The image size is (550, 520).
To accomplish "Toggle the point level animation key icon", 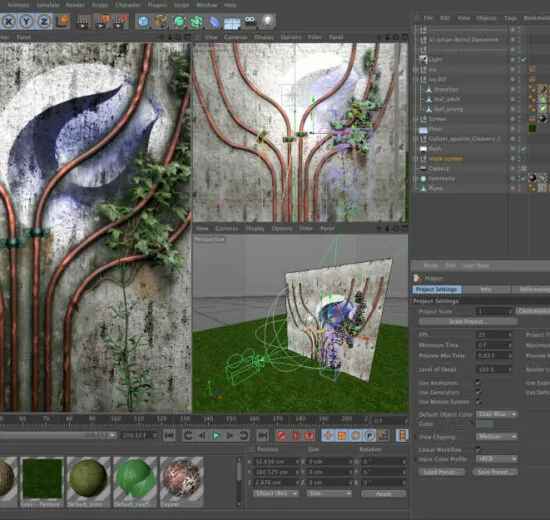I will [x=383, y=435].
